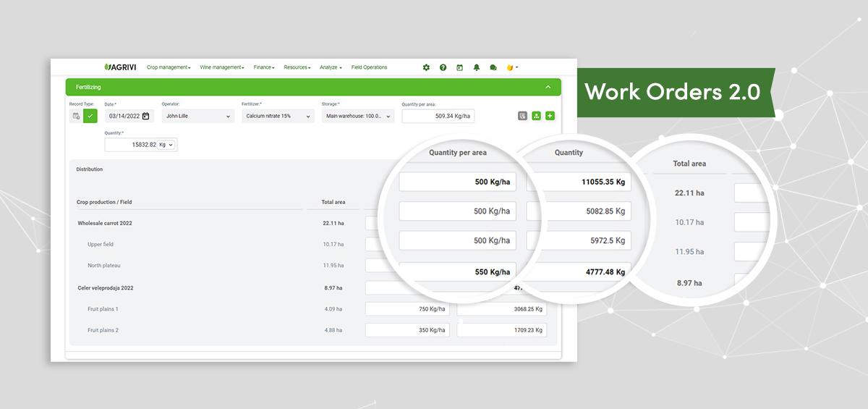
Task: Open the Operator dropdown showing John Lille
Action: pyautogui.click(x=198, y=116)
